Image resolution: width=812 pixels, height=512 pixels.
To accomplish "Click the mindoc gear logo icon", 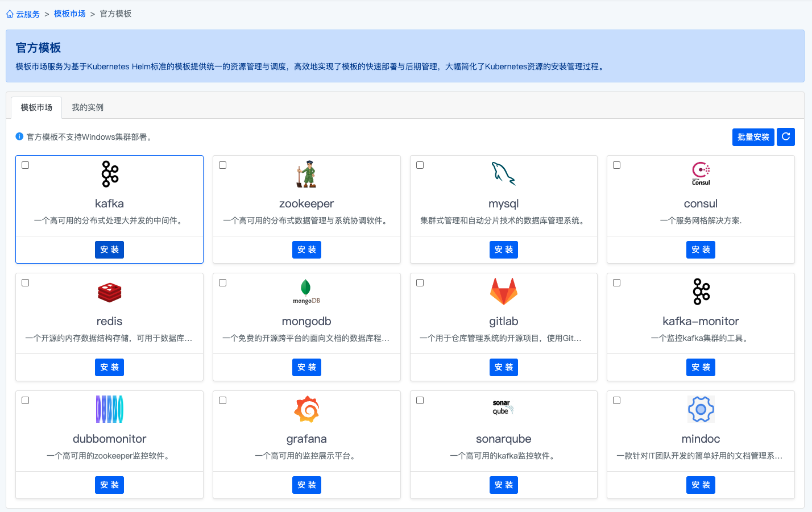I will [701, 409].
